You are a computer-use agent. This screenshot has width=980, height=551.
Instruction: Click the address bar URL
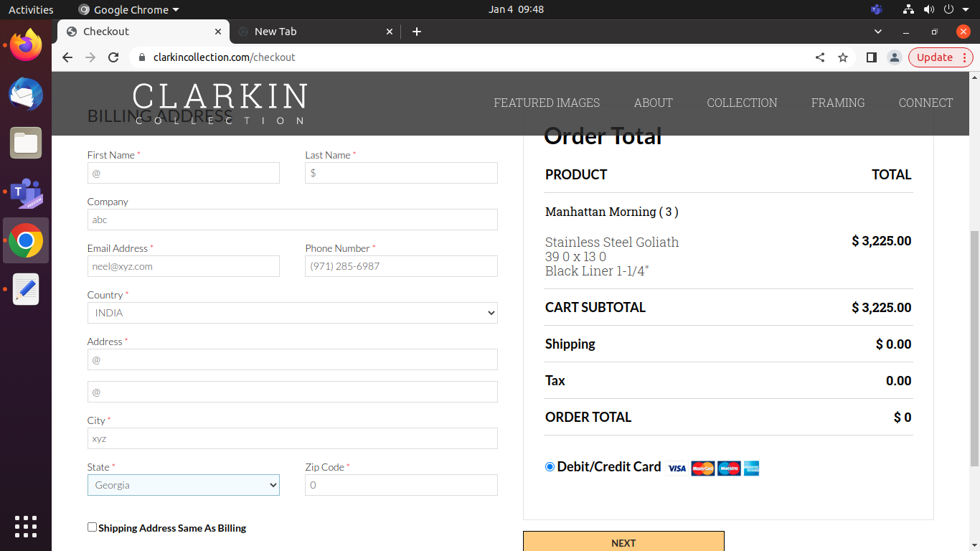[225, 57]
